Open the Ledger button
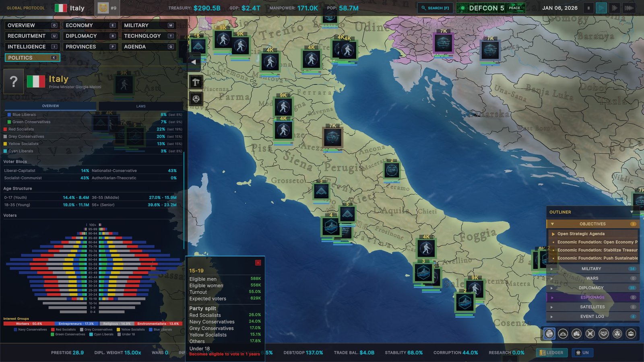The height and width of the screenshot is (362, 644). (x=551, y=353)
